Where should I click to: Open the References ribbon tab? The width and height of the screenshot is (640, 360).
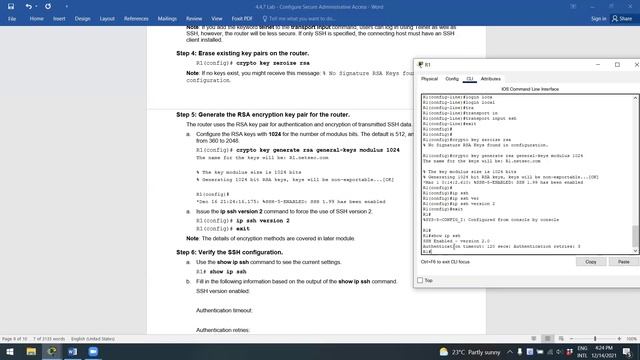[136, 19]
